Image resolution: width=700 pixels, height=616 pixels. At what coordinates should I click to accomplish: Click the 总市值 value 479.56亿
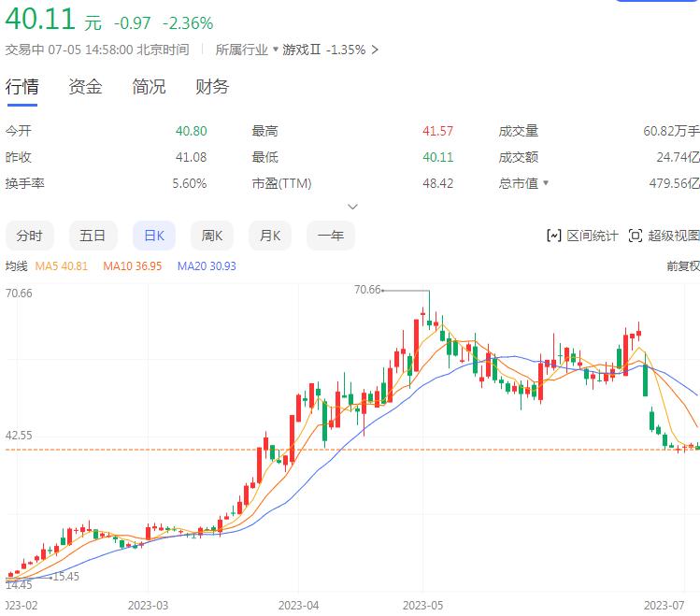click(675, 183)
